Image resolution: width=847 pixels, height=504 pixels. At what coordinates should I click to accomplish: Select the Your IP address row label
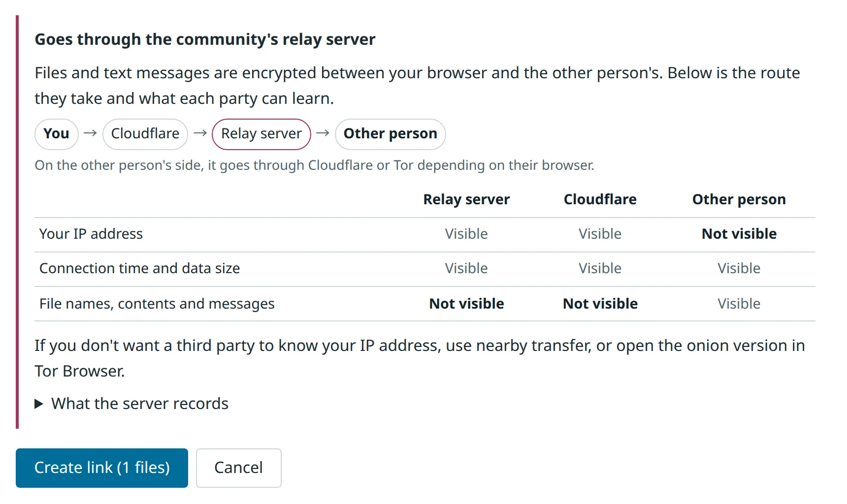point(91,234)
